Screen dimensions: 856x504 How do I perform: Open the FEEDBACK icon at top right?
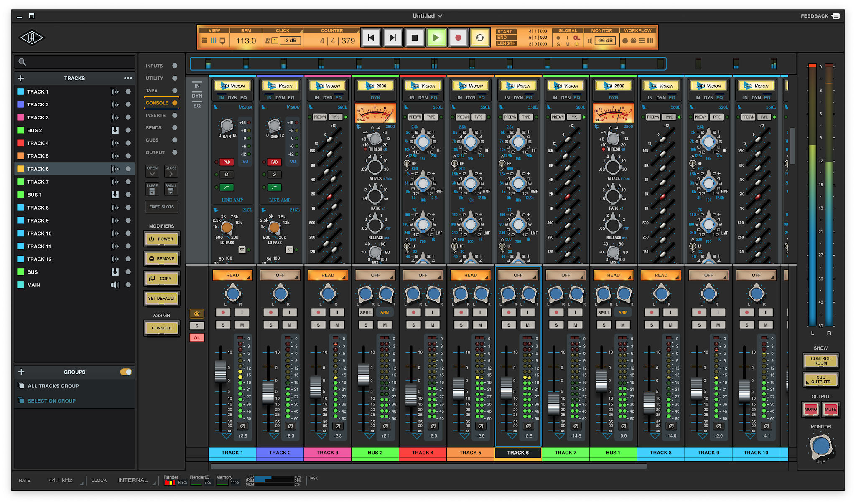pyautogui.click(x=836, y=16)
